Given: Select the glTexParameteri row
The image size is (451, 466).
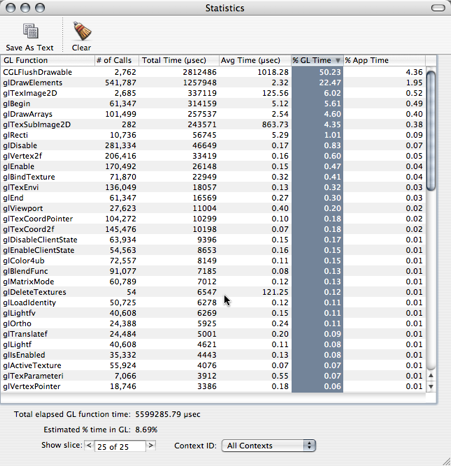Looking at the screenshot, I should click(213, 376).
